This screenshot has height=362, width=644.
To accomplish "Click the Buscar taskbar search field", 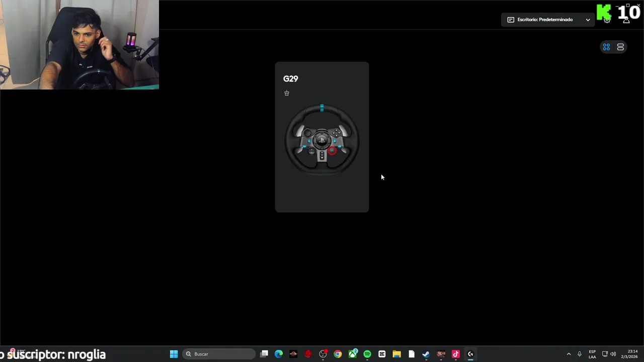I will pyautogui.click(x=218, y=354).
